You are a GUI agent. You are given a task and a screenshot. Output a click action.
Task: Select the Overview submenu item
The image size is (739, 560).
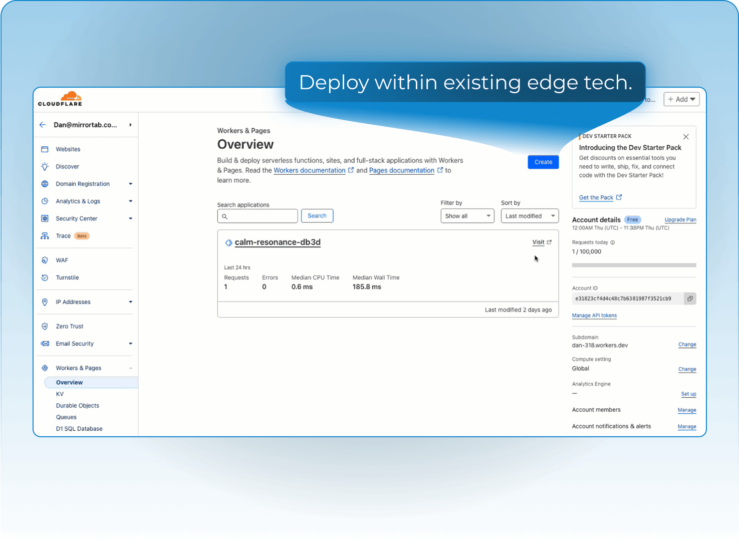pos(91,382)
